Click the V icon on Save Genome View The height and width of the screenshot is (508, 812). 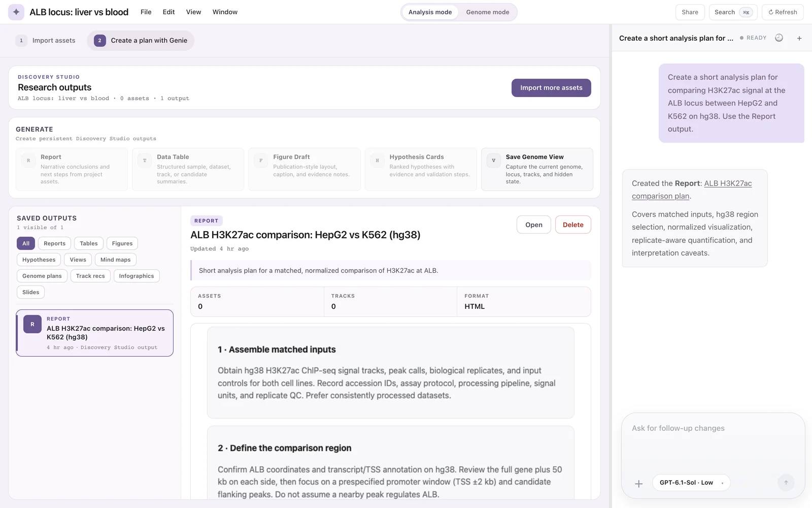[x=493, y=161]
